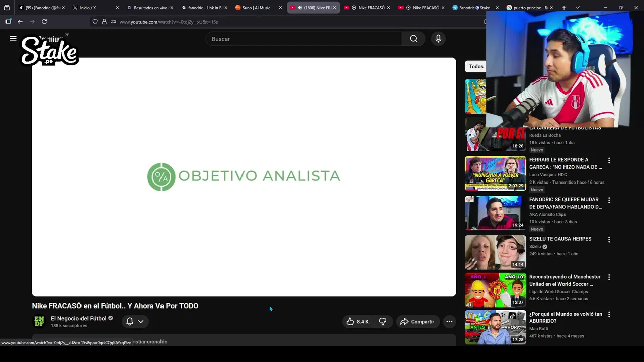Open Loco Vásquez HDC channel link
Screen dimensions: 644x362
pyautogui.click(x=548, y=175)
